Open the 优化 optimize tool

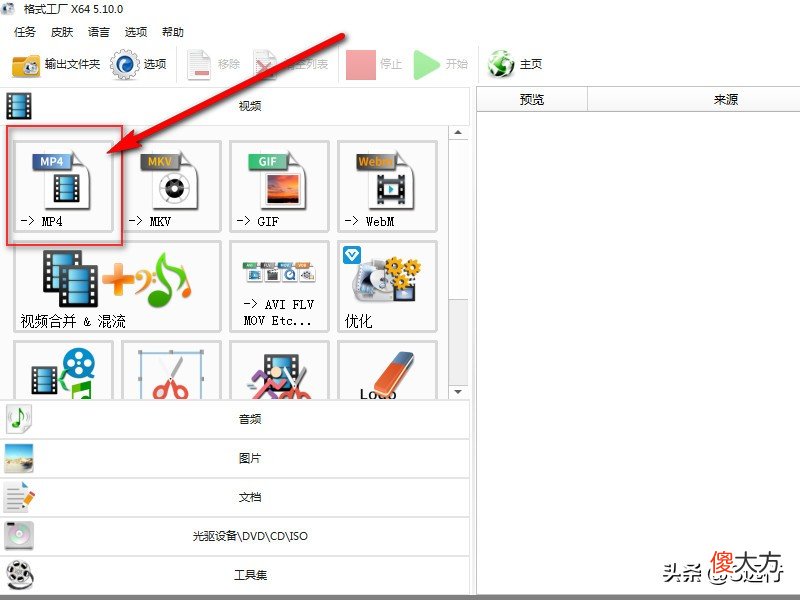[x=387, y=286]
